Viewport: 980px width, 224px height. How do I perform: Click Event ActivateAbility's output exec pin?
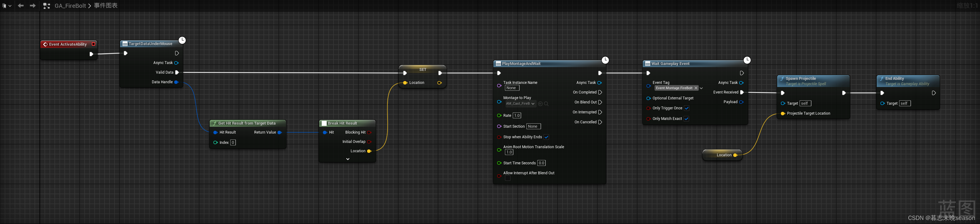[x=91, y=54]
